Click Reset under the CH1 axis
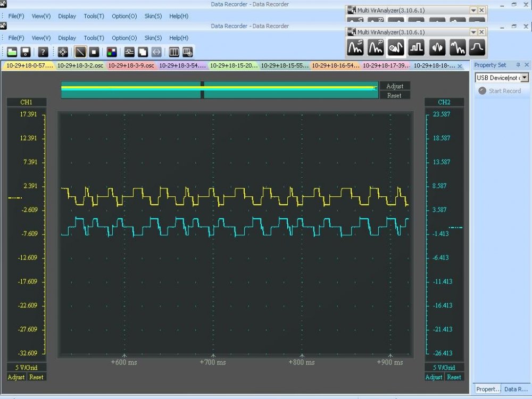 point(36,377)
